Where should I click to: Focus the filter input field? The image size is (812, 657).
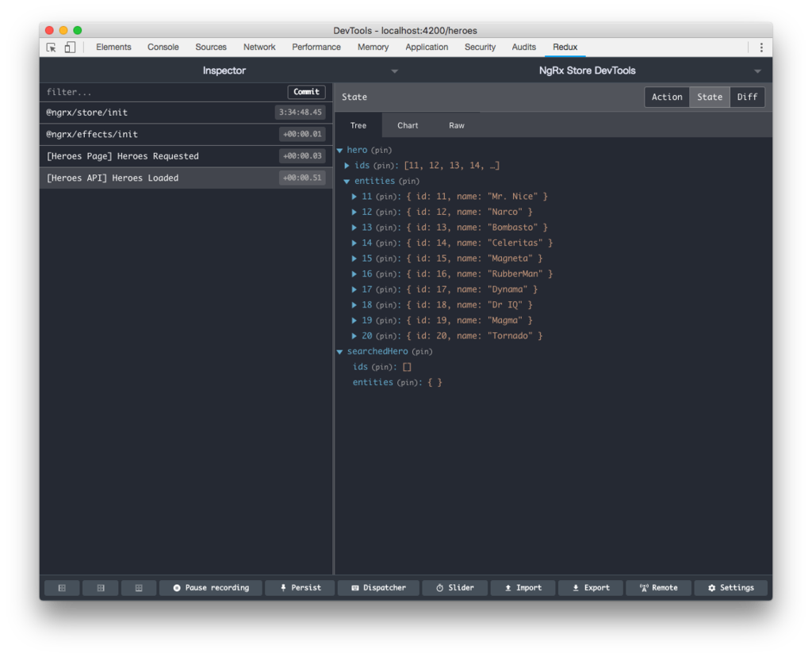click(x=165, y=92)
